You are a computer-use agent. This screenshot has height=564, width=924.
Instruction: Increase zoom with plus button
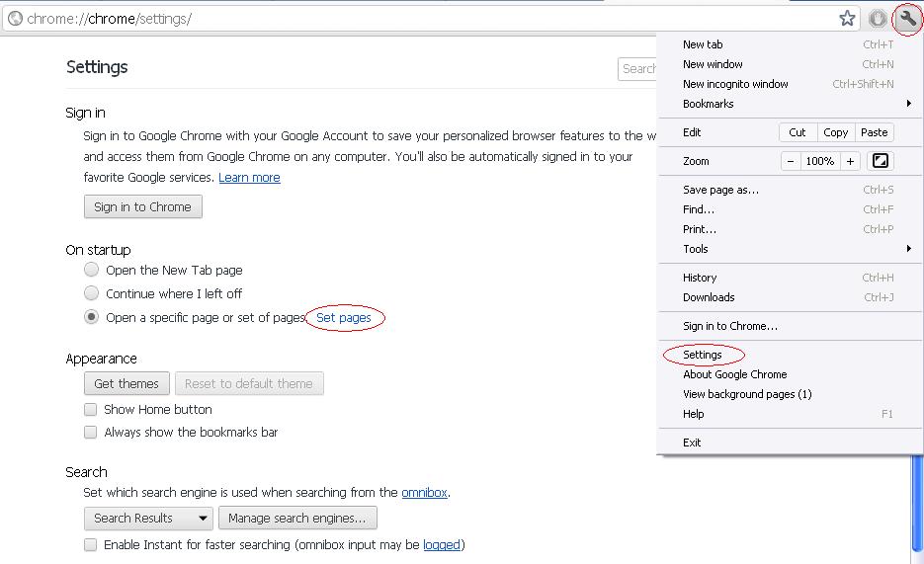coord(850,161)
